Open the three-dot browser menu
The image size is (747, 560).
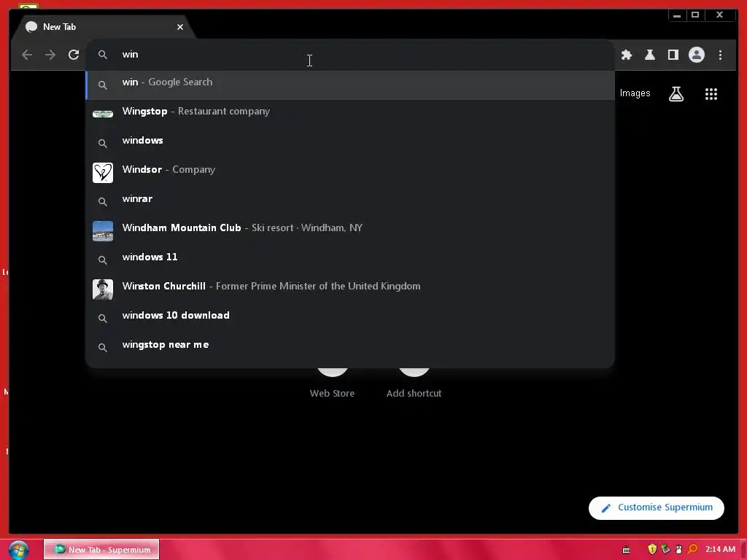(x=720, y=55)
